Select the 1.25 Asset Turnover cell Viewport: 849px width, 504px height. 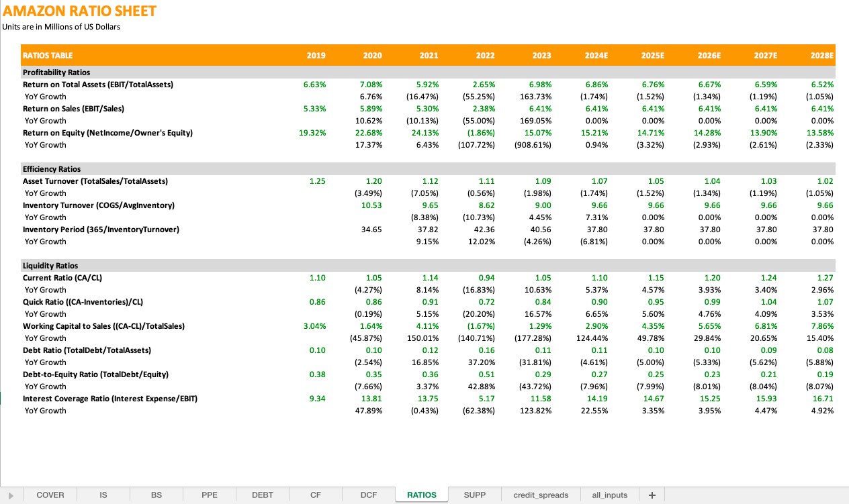point(318,181)
